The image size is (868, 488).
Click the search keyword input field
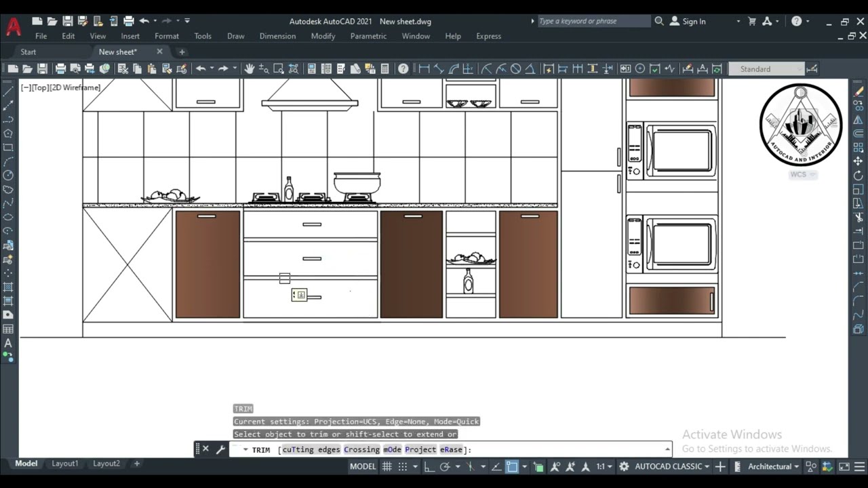coord(593,21)
